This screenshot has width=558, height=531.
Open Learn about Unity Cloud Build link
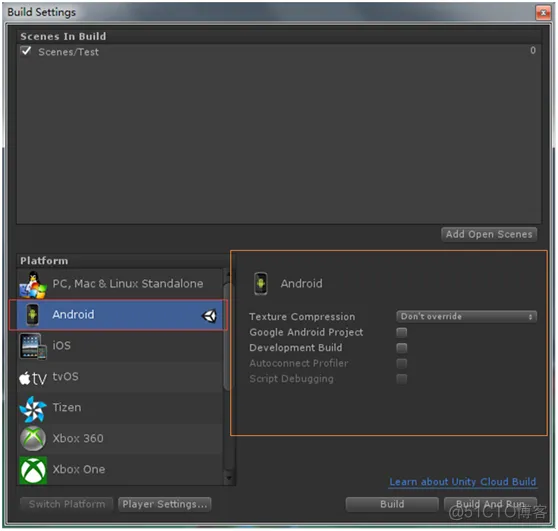pyautogui.click(x=462, y=482)
